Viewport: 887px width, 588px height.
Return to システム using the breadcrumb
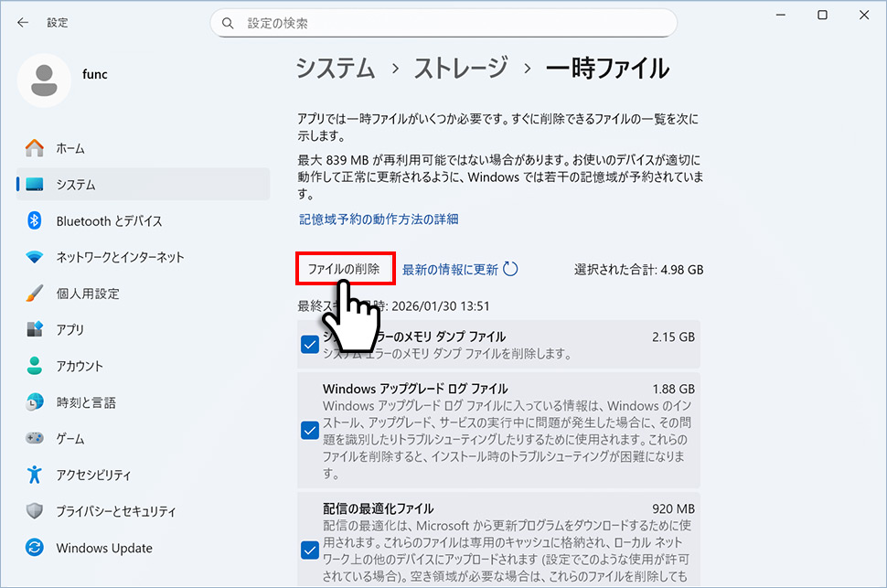(x=335, y=68)
